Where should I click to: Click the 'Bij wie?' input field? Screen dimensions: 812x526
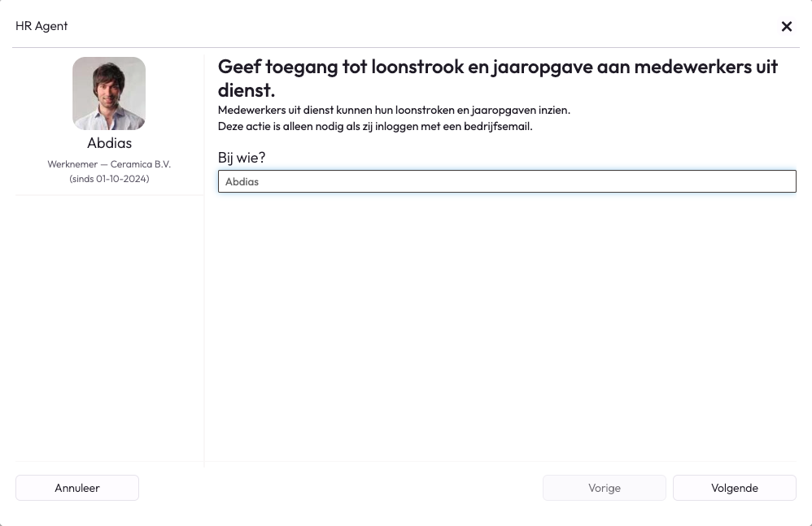[x=507, y=181]
